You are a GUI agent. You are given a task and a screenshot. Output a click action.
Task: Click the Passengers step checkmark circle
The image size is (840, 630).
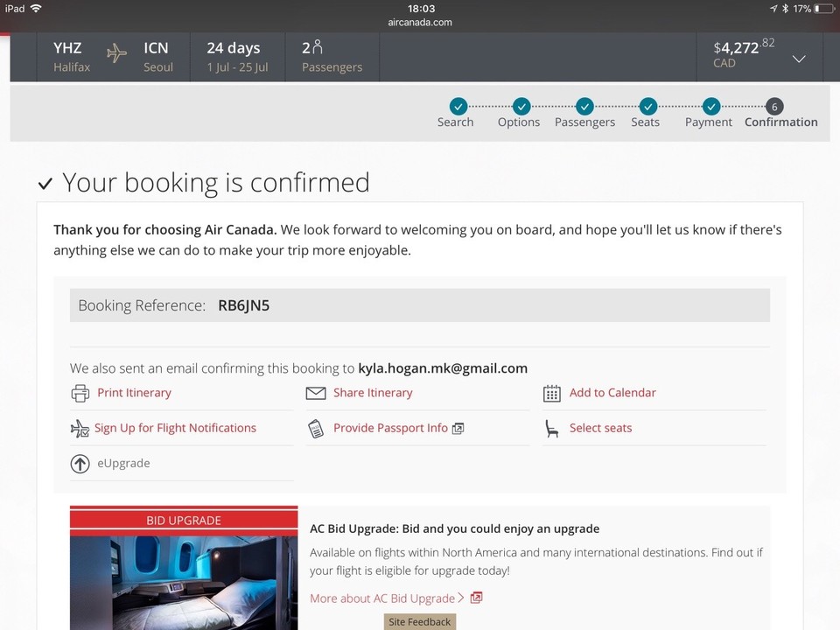coord(584,107)
